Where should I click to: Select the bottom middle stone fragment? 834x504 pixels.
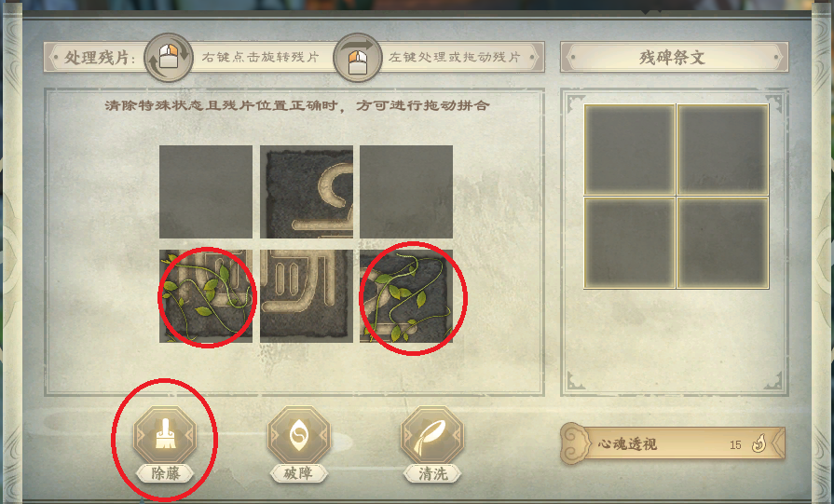pos(307,296)
